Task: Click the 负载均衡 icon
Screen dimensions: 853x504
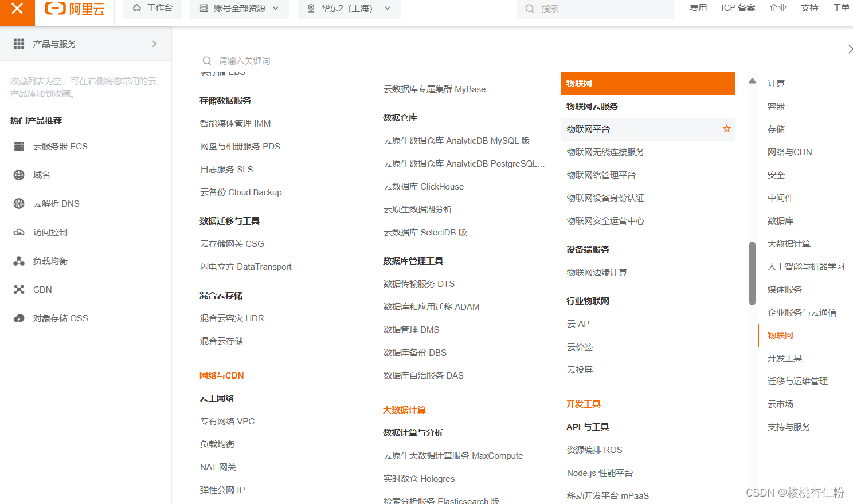Action: (x=19, y=261)
